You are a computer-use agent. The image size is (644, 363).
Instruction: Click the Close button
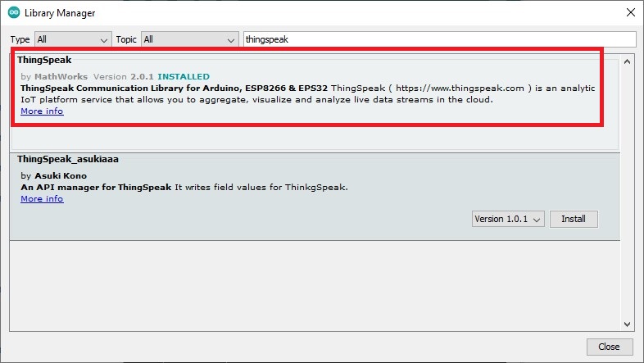tap(609, 347)
